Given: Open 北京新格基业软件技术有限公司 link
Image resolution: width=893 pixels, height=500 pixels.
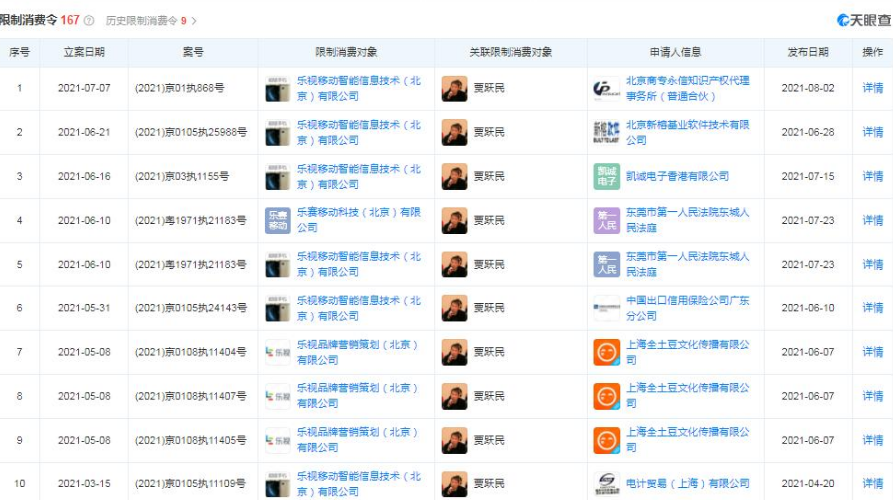Looking at the screenshot, I should pos(687,132).
